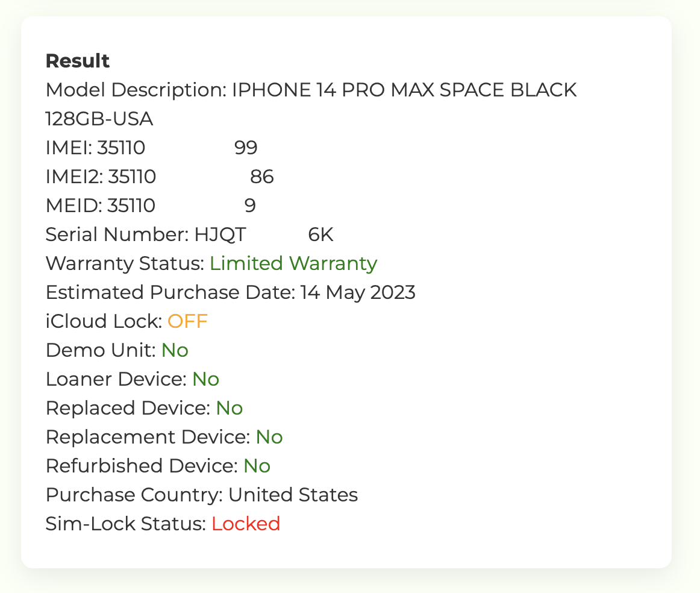Viewport: 700px width, 593px height.
Task: Click the Warranty Status label
Action: (x=125, y=263)
